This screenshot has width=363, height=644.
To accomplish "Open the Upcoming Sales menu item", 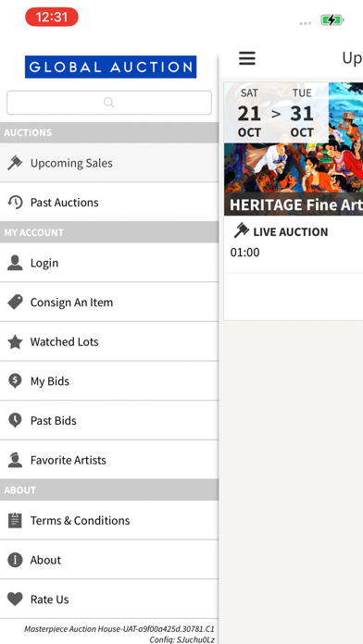I will pos(109,163).
